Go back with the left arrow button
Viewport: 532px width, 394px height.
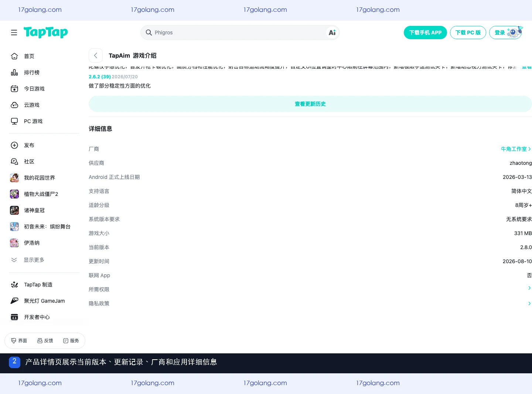click(x=96, y=55)
